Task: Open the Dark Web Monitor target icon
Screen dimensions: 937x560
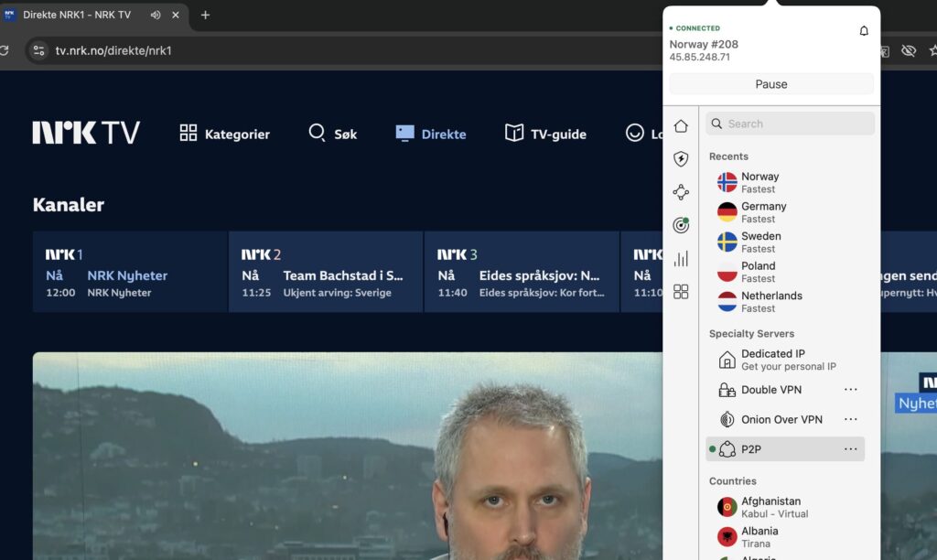Action: tap(681, 225)
